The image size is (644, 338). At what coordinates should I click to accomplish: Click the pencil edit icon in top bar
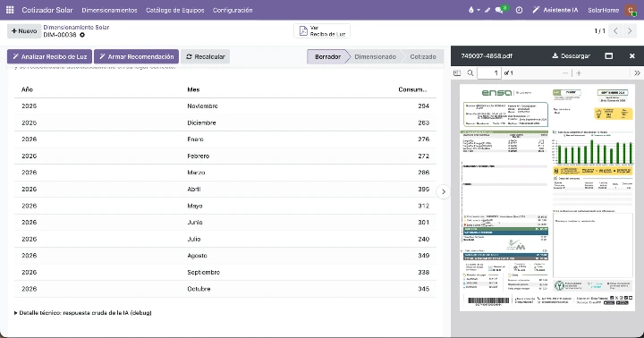487,10
